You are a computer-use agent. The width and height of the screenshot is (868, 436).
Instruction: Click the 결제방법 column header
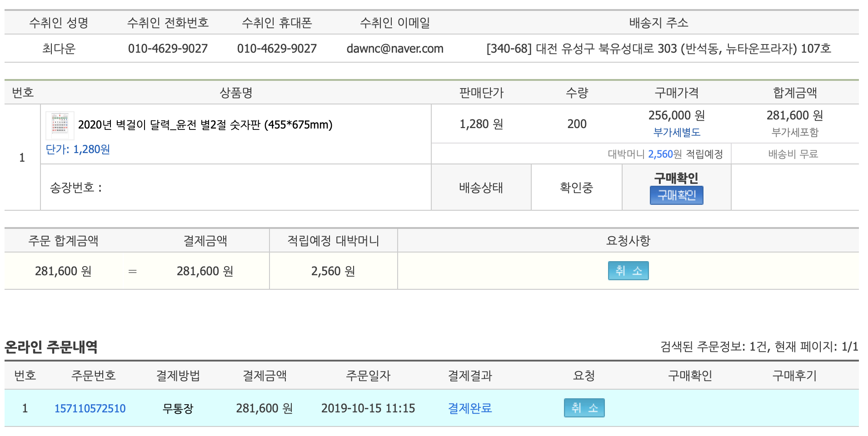(178, 376)
